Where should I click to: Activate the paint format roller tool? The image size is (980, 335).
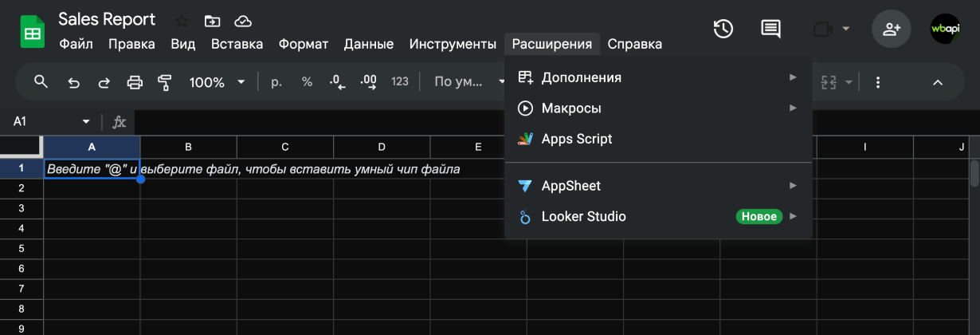coord(165,82)
